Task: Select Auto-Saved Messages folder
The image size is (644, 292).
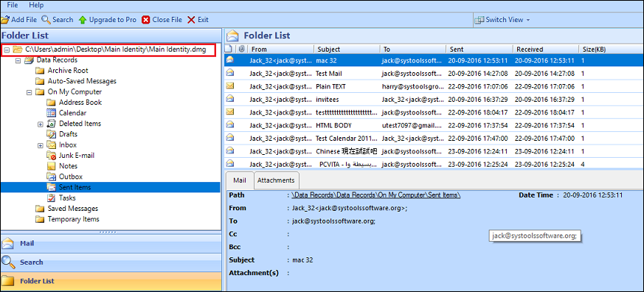Action: 82,81
